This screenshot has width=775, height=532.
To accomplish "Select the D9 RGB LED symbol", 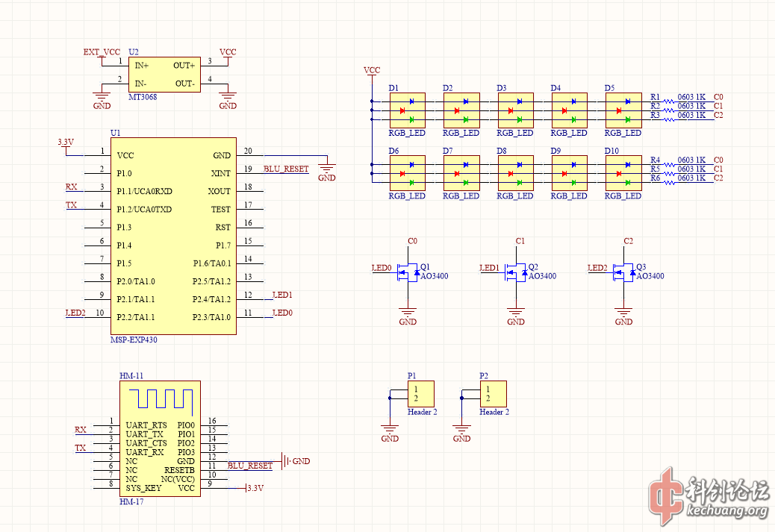I will point(570,173).
